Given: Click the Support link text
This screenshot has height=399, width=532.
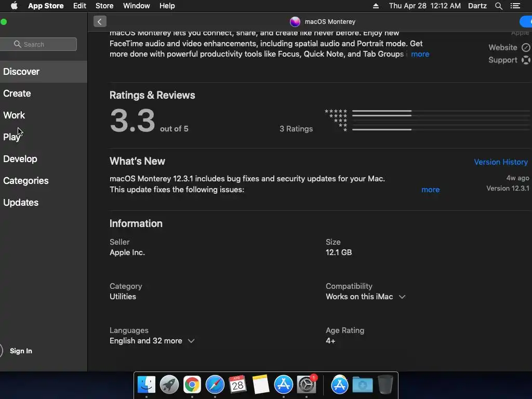Looking at the screenshot, I should click(503, 60).
